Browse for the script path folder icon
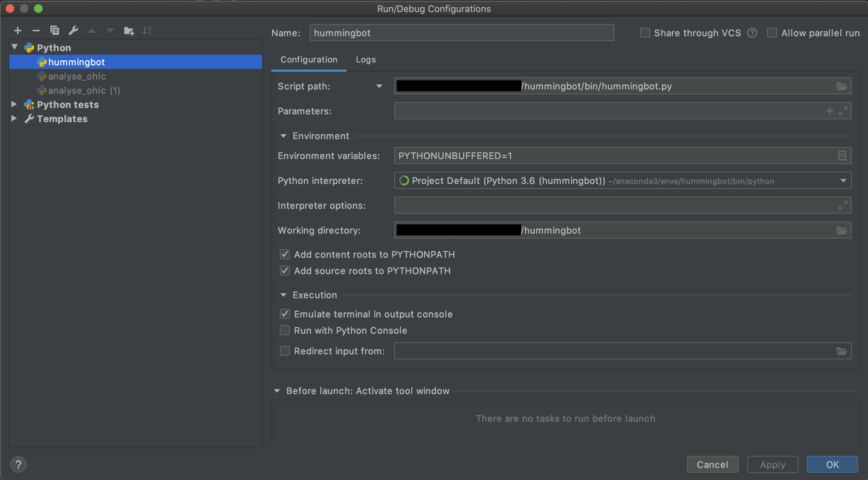This screenshot has width=868, height=480. pyautogui.click(x=842, y=86)
